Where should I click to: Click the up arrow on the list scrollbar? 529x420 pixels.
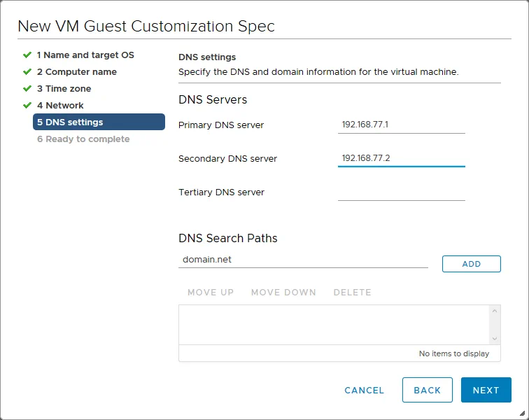click(495, 311)
